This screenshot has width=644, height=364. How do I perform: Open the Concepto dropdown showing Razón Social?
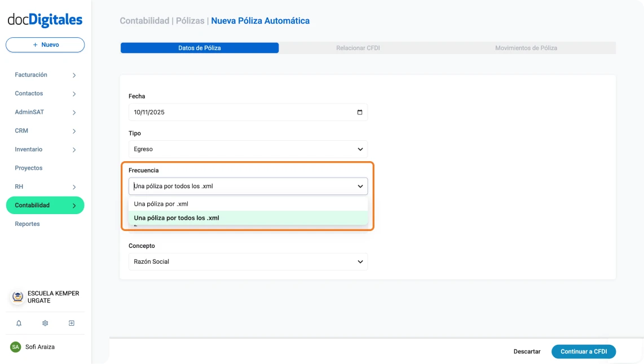point(248,261)
